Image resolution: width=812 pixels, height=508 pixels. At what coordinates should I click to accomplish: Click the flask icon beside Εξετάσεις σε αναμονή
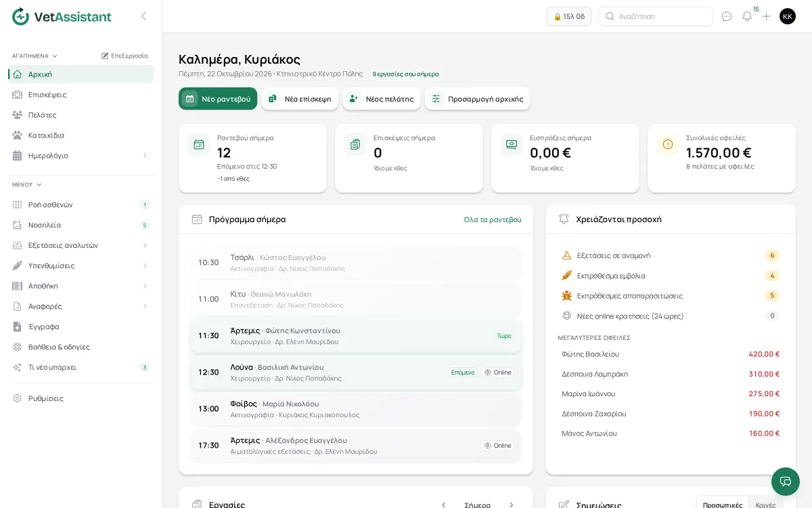coord(567,255)
